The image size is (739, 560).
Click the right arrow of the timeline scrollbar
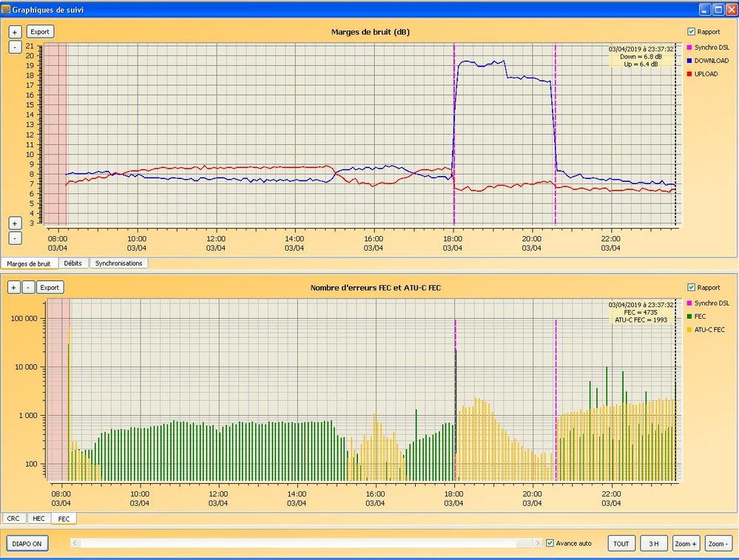click(538, 543)
